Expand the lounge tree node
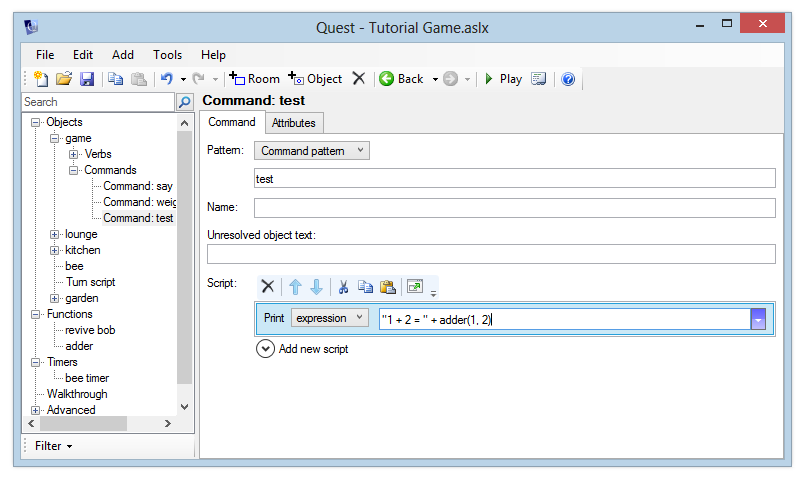 point(54,235)
